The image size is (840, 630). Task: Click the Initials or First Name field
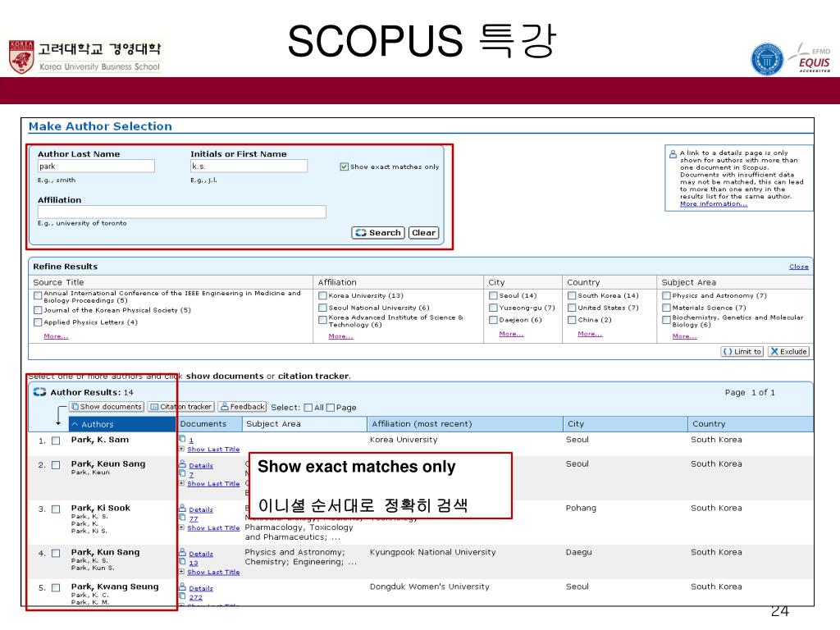point(249,167)
